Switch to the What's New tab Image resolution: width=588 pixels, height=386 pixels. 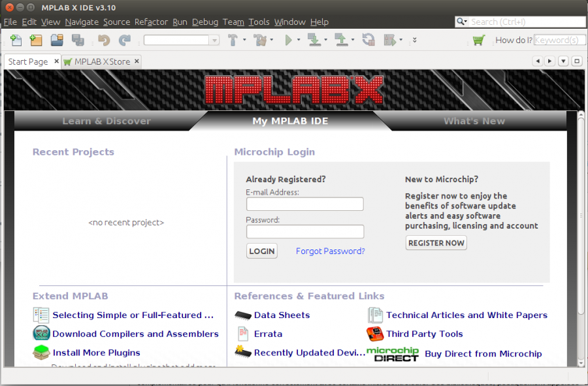click(474, 121)
